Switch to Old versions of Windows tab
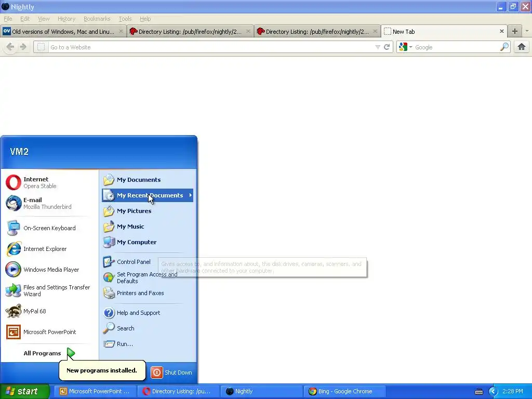Viewport: 532px width, 399px height. point(63,32)
